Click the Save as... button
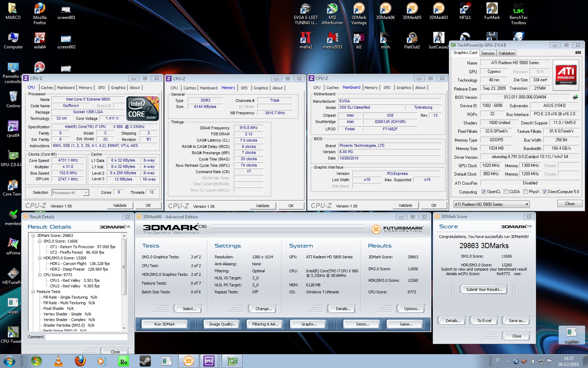 point(517,321)
